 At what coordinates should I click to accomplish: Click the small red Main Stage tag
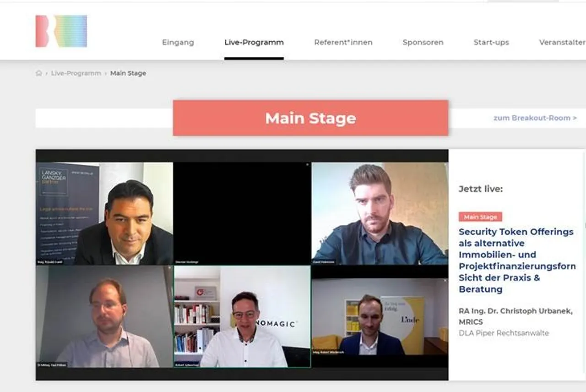point(480,217)
